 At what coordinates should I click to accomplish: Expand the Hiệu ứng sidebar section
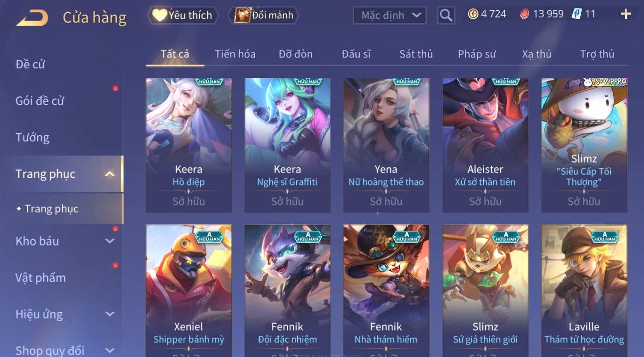[x=110, y=314]
